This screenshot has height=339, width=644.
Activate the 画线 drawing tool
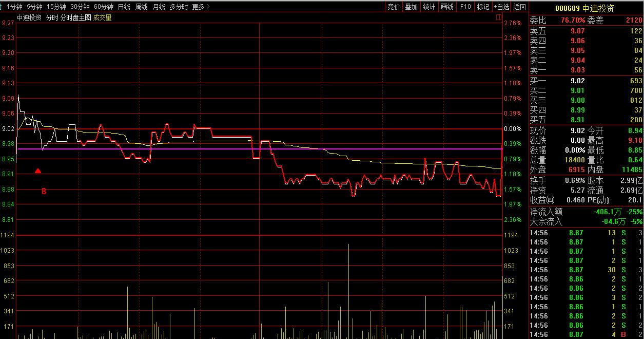pyautogui.click(x=447, y=7)
